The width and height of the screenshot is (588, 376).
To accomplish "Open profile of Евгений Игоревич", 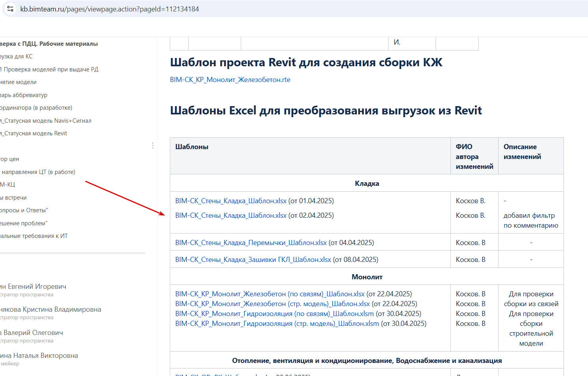I will click(x=33, y=286).
